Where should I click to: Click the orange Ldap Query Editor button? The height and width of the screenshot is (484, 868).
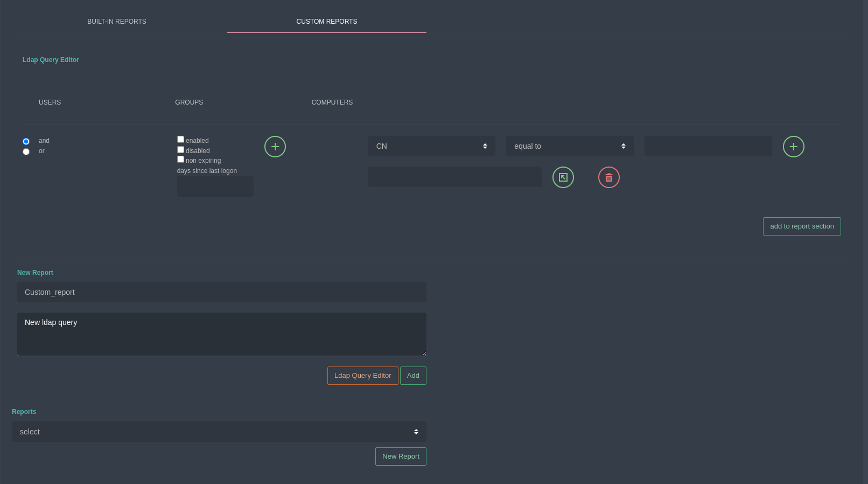coord(363,376)
